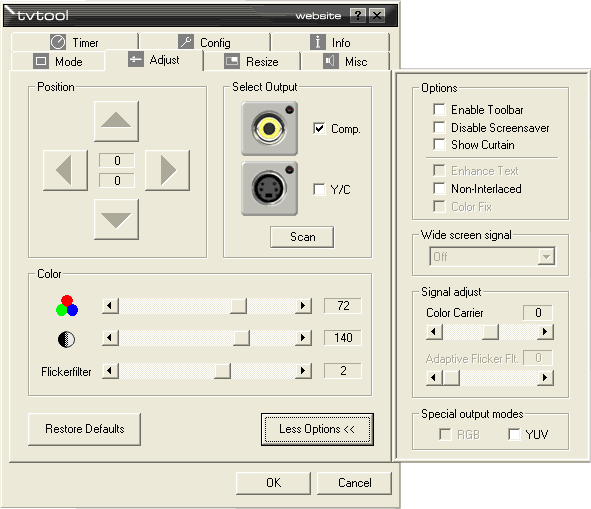Screen dimensions: 591x509
Task: Open the website link in title bar
Action: click(x=318, y=16)
